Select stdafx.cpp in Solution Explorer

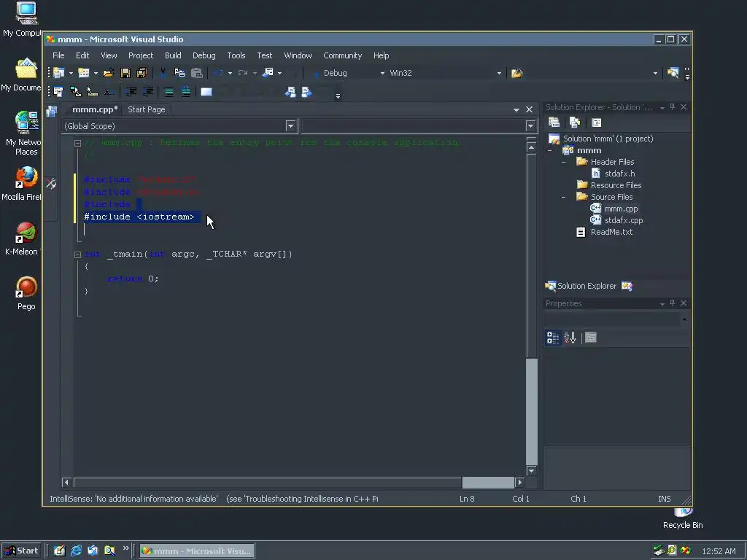tap(624, 220)
